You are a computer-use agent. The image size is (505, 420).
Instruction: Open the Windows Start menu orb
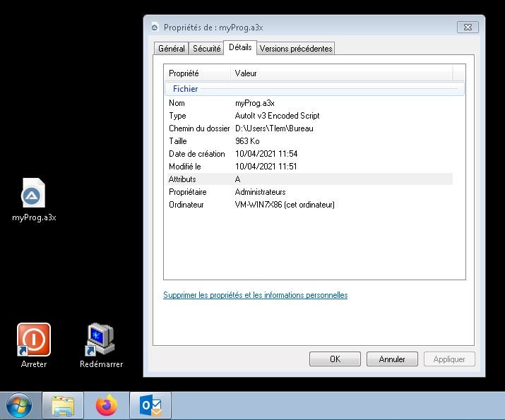tap(19, 406)
